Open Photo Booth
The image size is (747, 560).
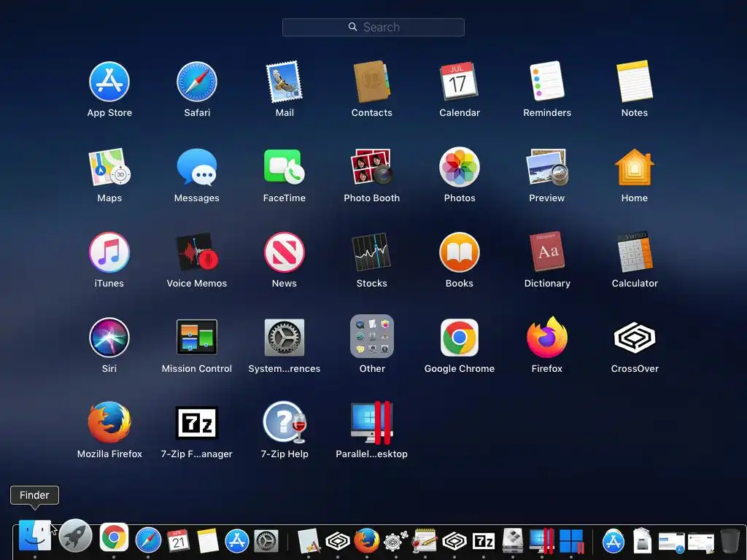[x=371, y=167]
